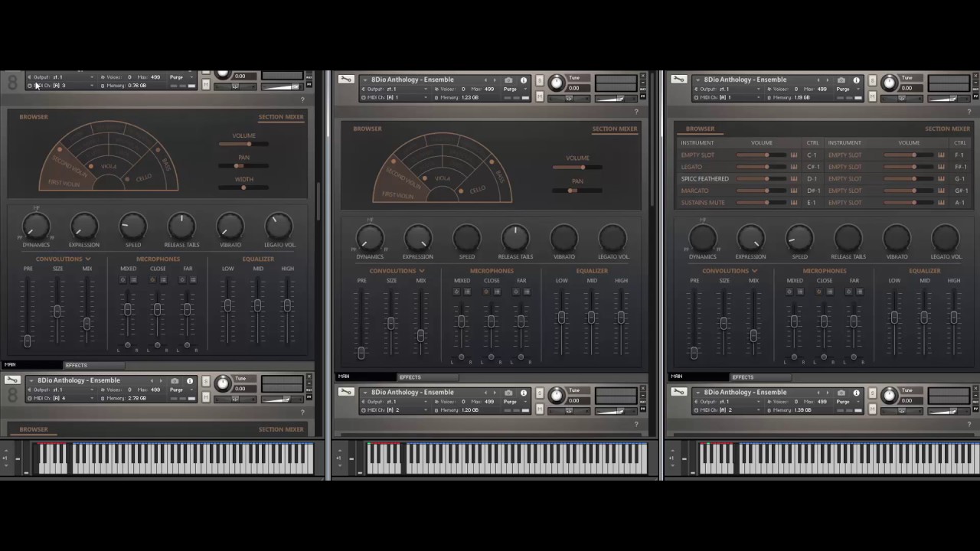Viewport: 980px width, 551px height.
Task: Expand CONVOLUTIONS dropdown in middle panel
Action: pyautogui.click(x=422, y=271)
